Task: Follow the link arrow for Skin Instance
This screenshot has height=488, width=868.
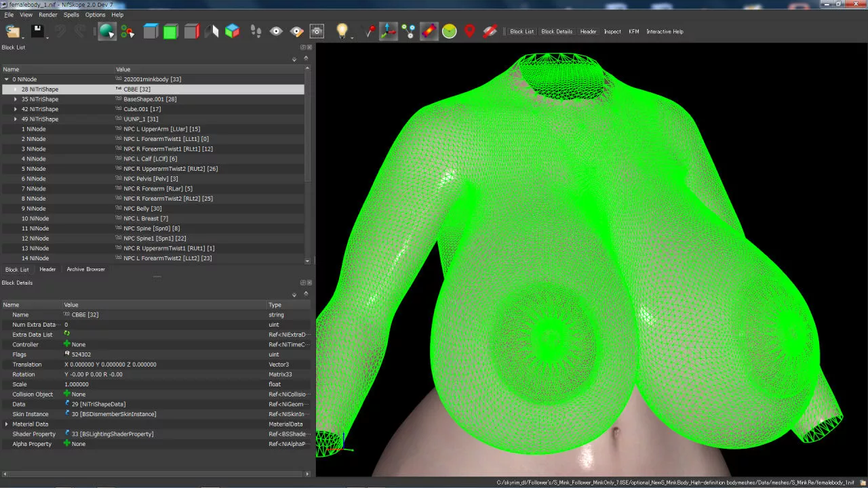Action: pyautogui.click(x=67, y=413)
